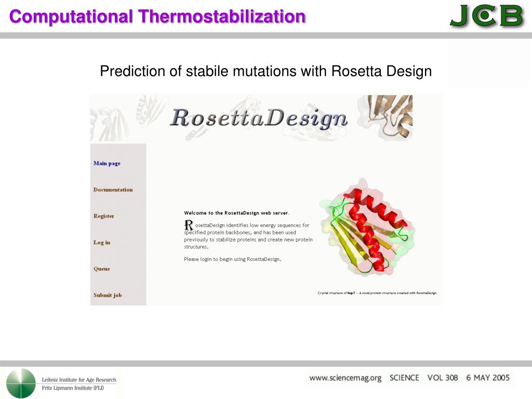Select the 'Computational Thermostabilization' slide title
The height and width of the screenshot is (399, 532).
pos(157,16)
